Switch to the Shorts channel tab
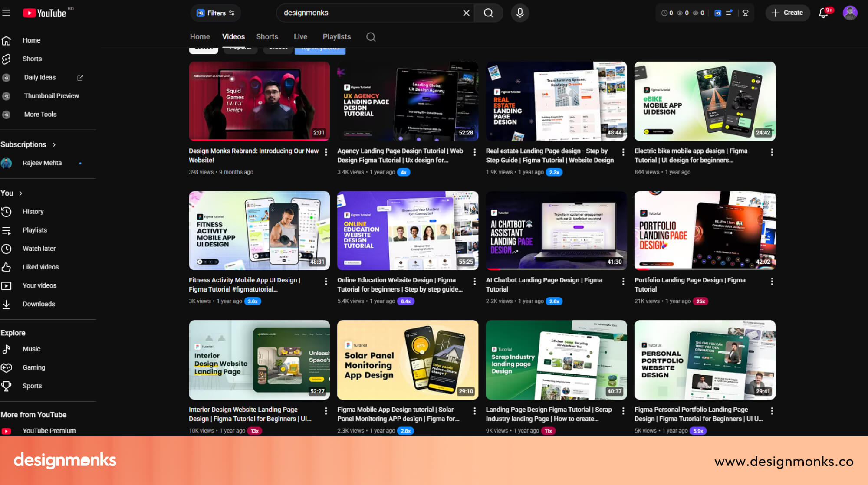This screenshot has height=485, width=868. pos(267,37)
